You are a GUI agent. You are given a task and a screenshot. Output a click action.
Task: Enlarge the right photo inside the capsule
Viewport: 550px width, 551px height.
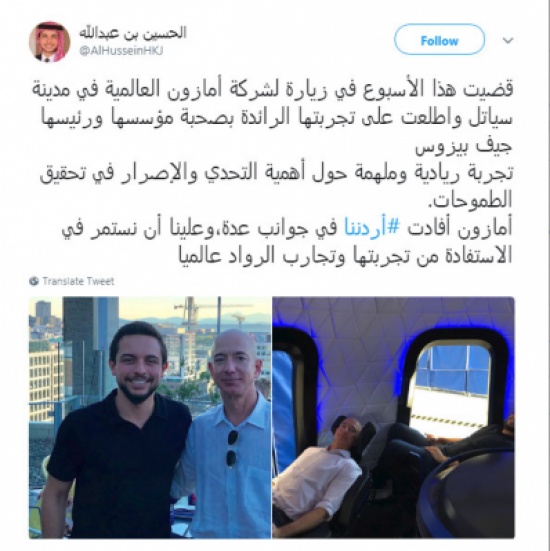tap(394, 417)
